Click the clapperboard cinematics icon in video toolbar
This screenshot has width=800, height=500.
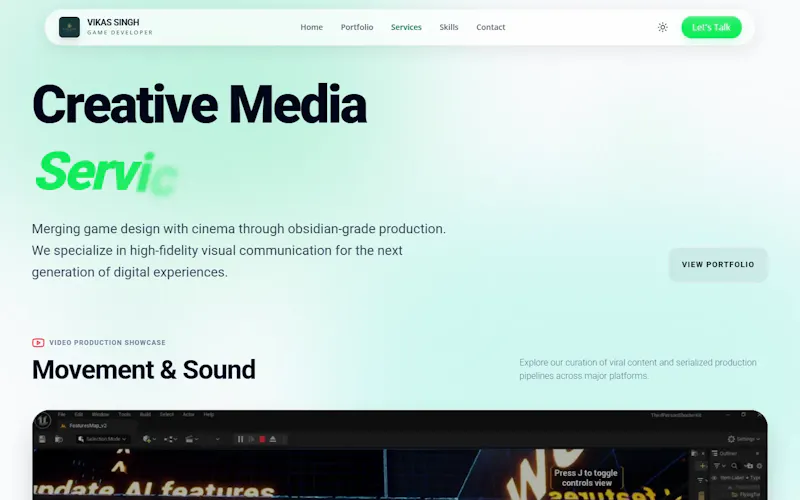pos(189,439)
